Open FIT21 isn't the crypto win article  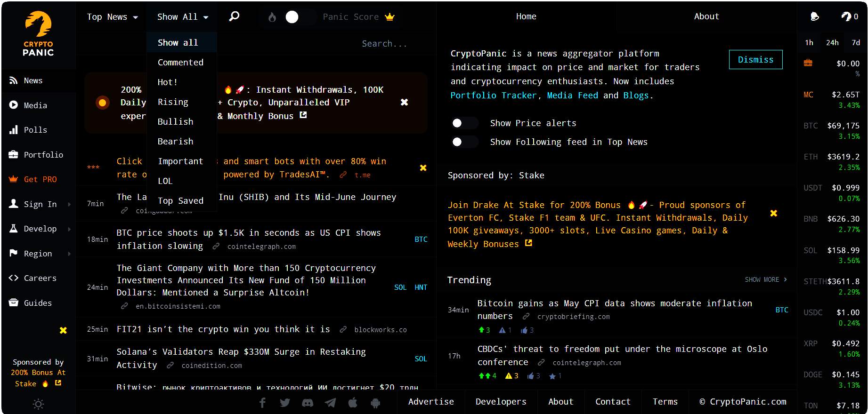click(223, 329)
